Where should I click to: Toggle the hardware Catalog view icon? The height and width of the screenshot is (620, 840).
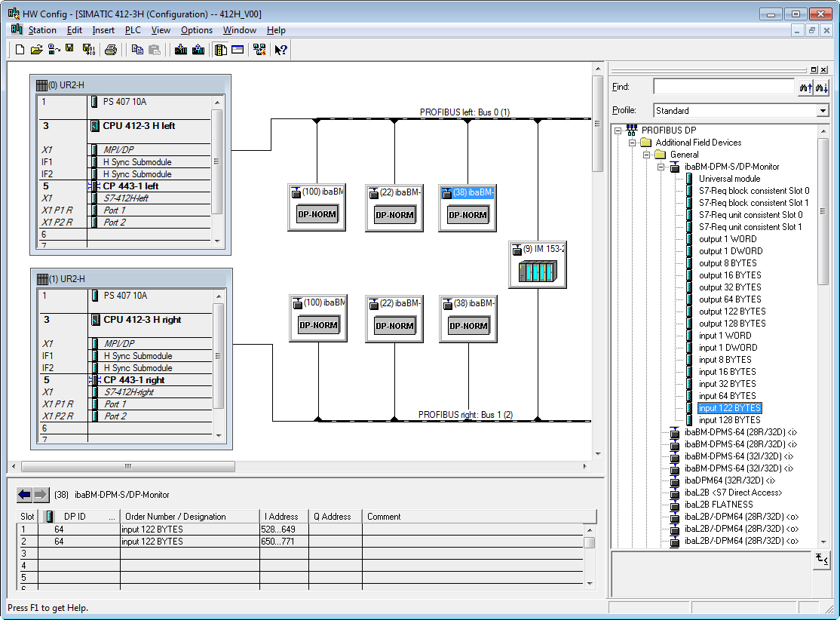click(x=221, y=50)
